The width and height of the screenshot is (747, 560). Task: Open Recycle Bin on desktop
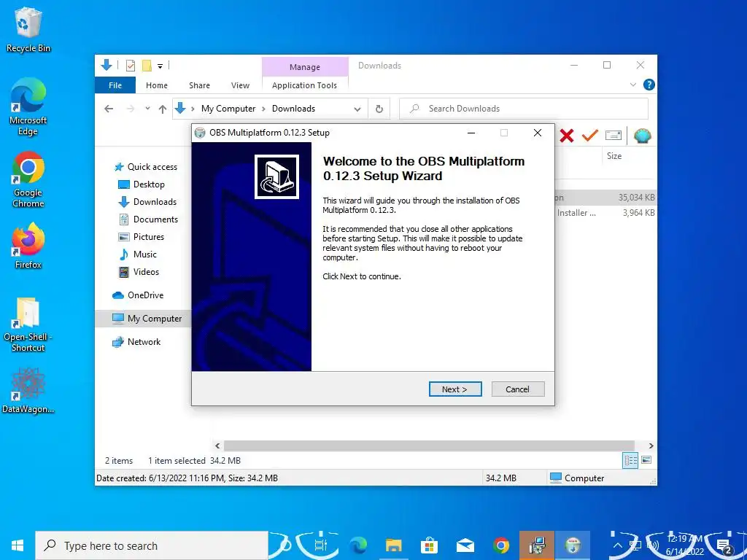(28, 29)
